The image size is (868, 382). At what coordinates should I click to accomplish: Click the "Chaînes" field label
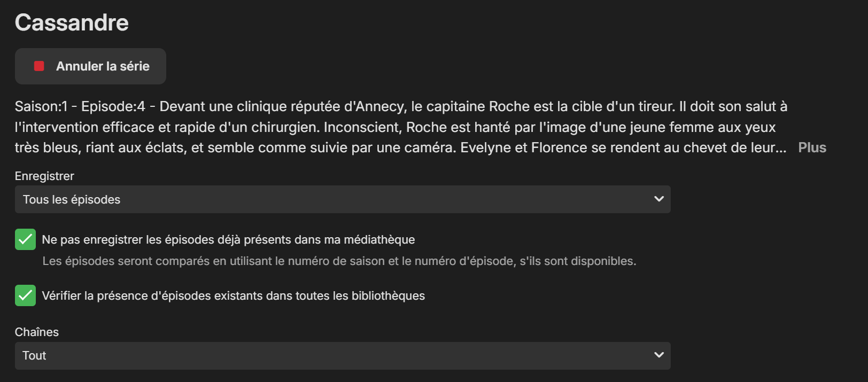tap(37, 332)
